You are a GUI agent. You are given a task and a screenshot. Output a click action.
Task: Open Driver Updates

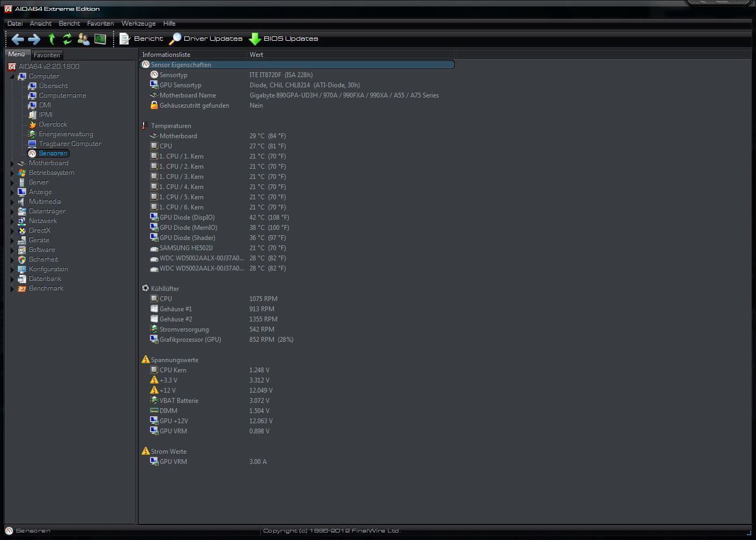(x=206, y=39)
